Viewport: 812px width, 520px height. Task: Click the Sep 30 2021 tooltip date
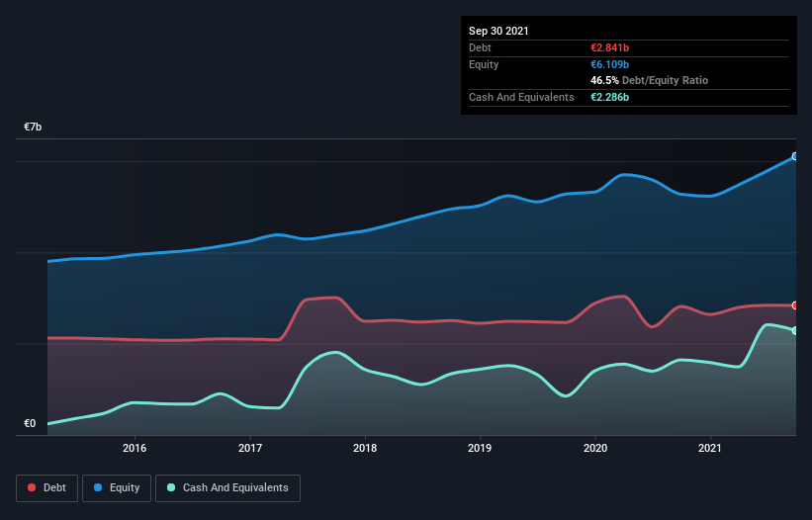tap(498, 31)
